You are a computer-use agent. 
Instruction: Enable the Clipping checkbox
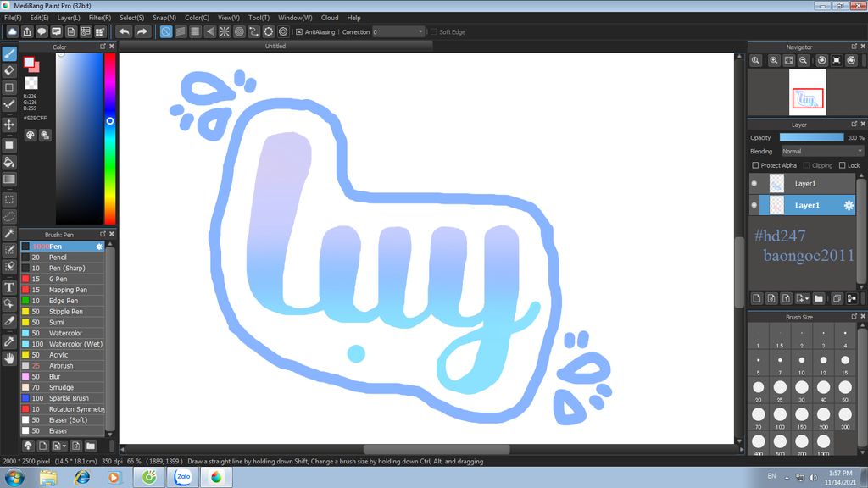[807, 165]
